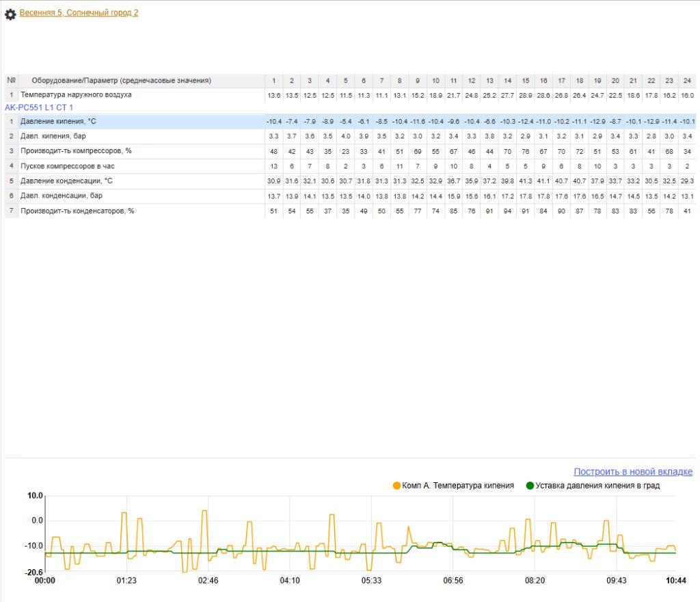Click the 05:33 time label on chart

(371, 580)
